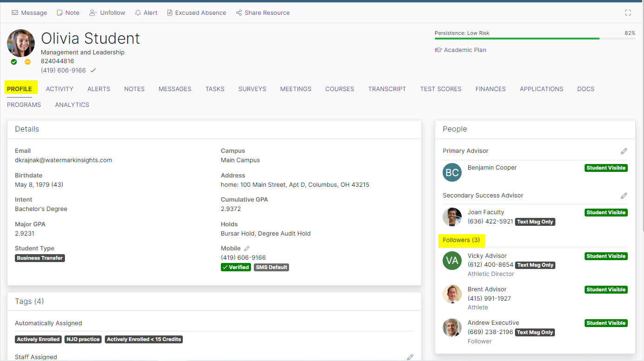Click the Tags (4) heading
This screenshot has height=361, width=644.
29,301
